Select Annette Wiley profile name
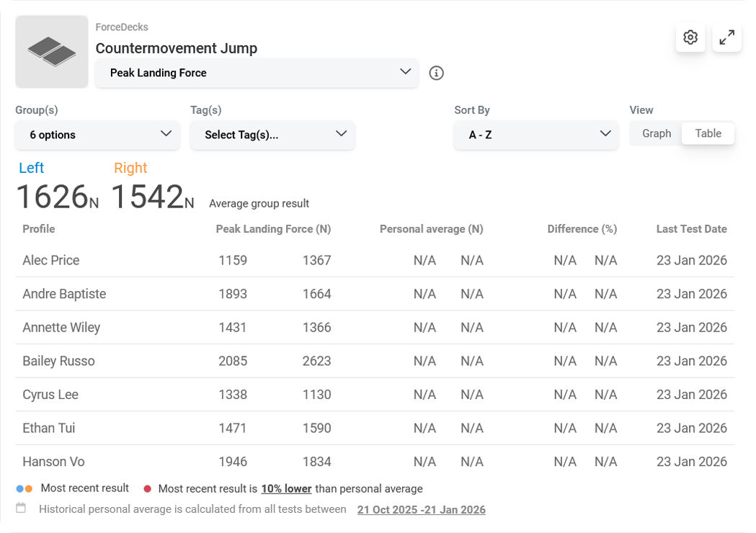 [x=61, y=328]
